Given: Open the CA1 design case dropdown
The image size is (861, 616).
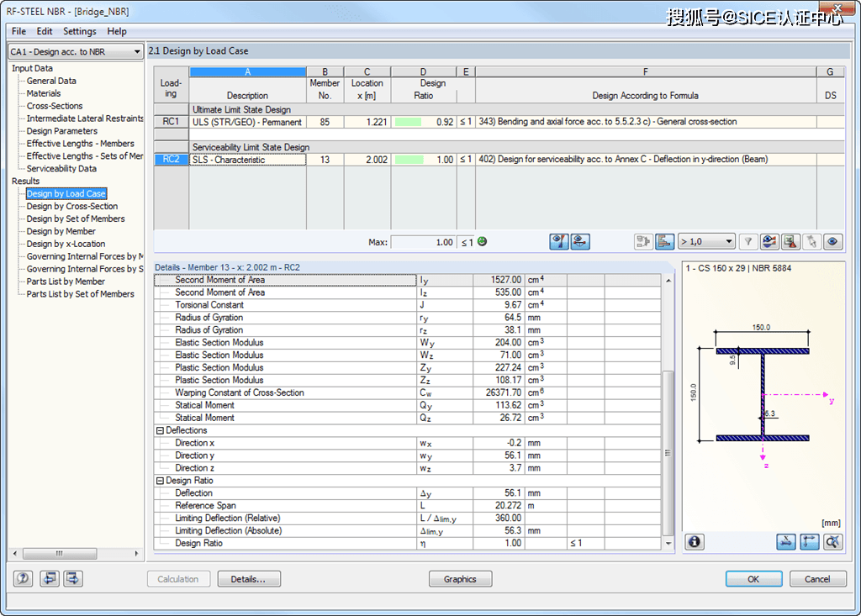Looking at the screenshot, I should (76, 52).
